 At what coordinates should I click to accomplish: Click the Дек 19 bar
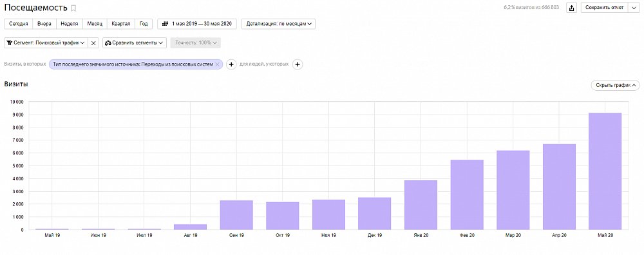point(375,214)
